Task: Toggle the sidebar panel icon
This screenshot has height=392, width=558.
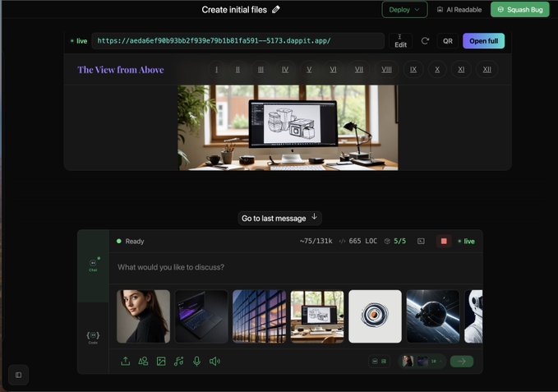Action: (19, 375)
